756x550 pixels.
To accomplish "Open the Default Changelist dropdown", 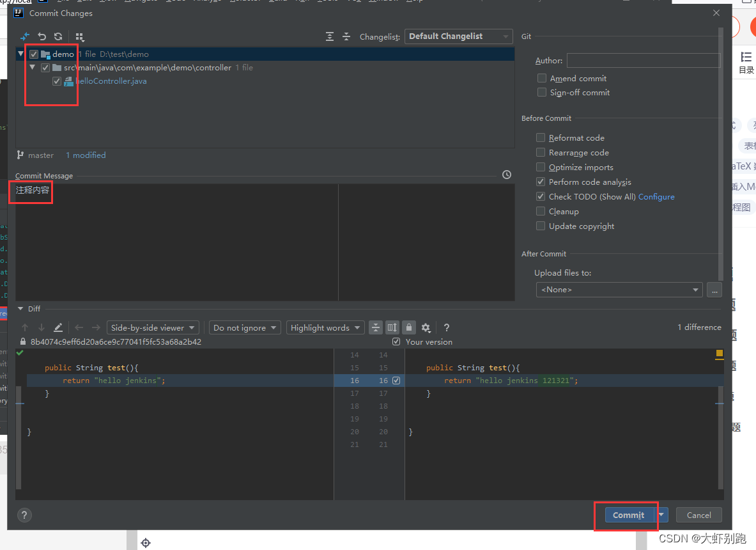I will (x=459, y=36).
